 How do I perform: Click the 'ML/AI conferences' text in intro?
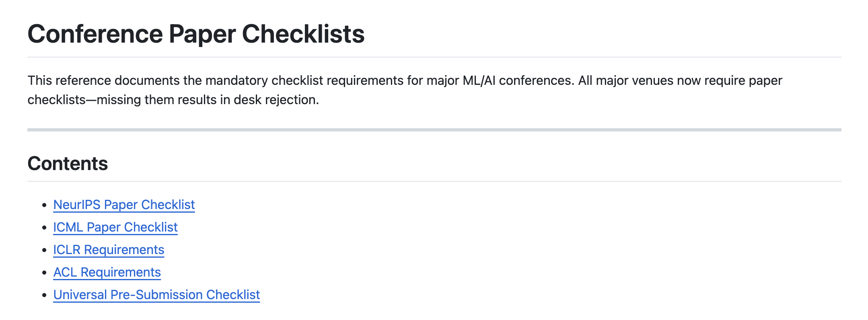tap(517, 80)
